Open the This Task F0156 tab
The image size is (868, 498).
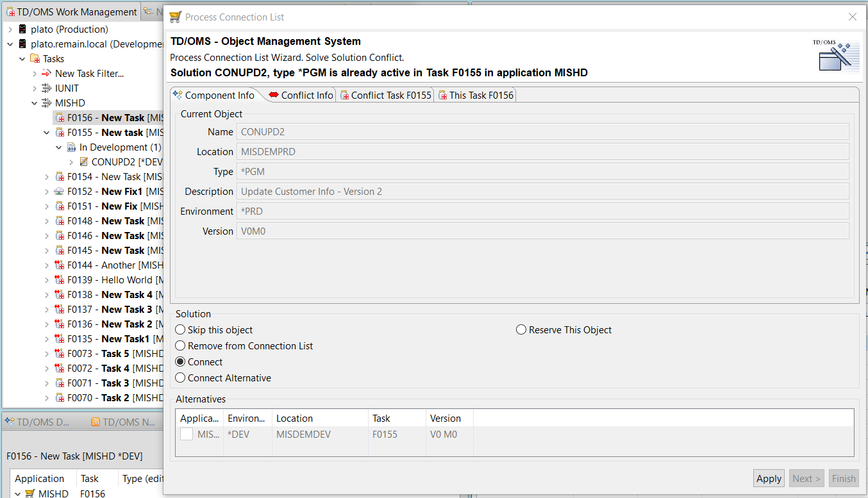click(x=475, y=95)
